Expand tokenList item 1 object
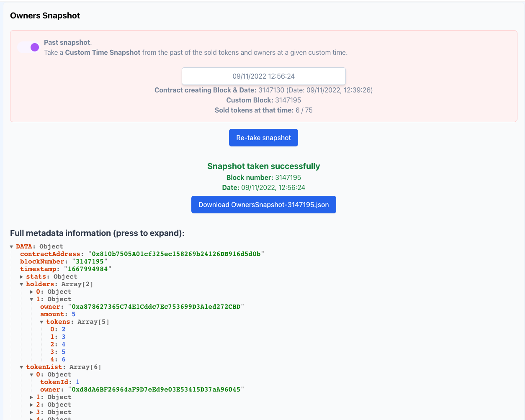The width and height of the screenshot is (525, 420). point(32,397)
